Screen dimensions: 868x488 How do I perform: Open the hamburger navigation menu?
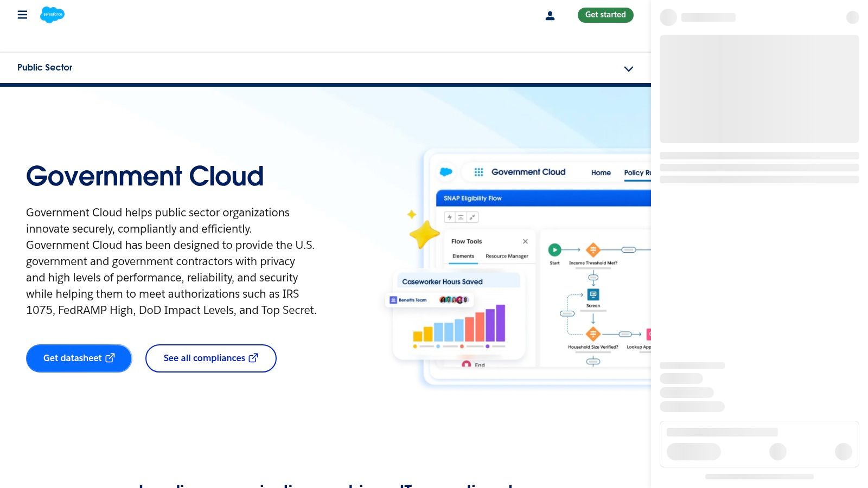[22, 15]
